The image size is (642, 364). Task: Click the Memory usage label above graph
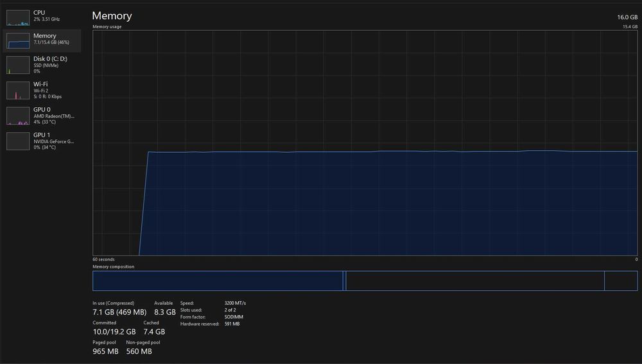(x=107, y=26)
